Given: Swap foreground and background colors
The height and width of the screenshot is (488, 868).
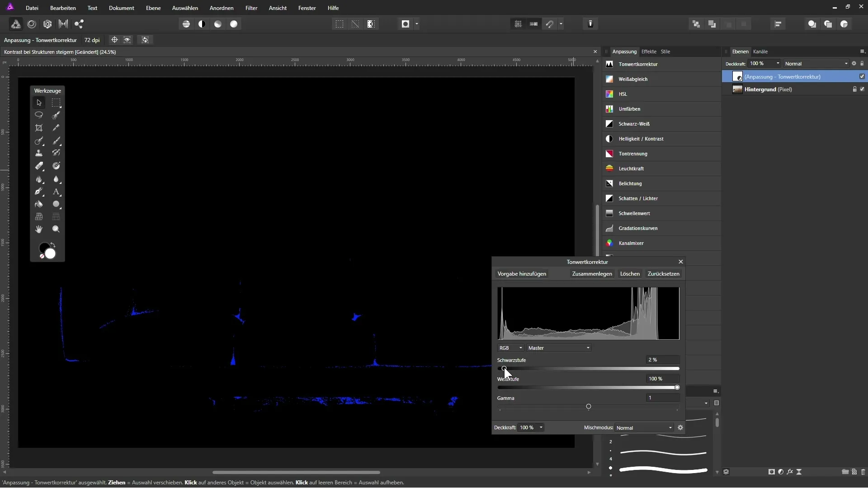Looking at the screenshot, I should tap(53, 245).
